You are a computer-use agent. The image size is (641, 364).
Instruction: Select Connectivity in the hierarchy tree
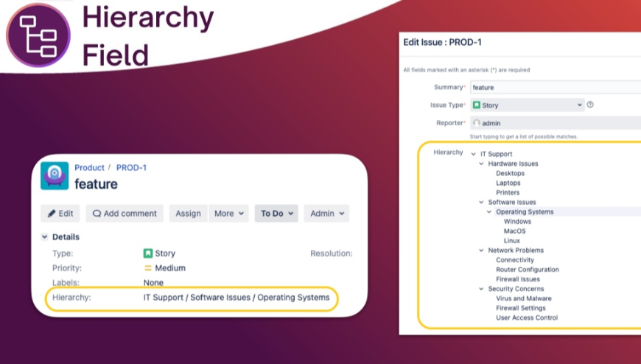point(515,260)
